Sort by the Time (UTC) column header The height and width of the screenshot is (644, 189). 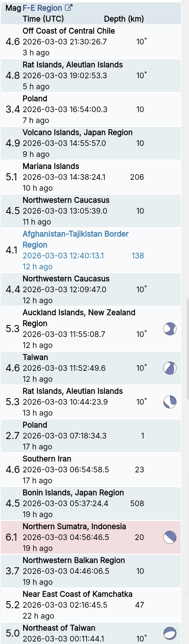click(43, 19)
